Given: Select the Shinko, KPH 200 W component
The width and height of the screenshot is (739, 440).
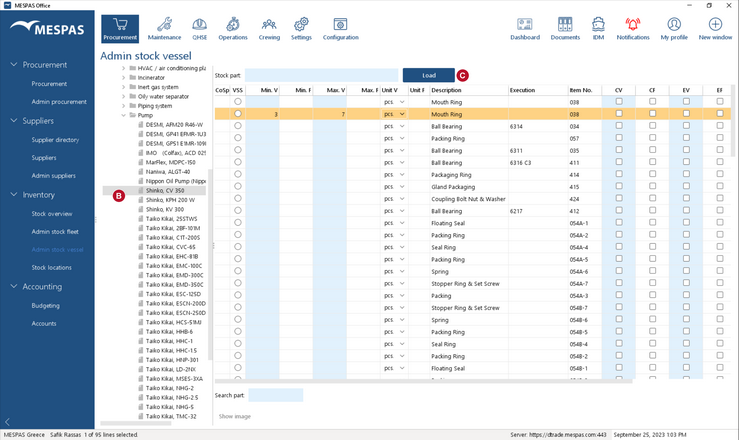Looking at the screenshot, I should tap(170, 200).
